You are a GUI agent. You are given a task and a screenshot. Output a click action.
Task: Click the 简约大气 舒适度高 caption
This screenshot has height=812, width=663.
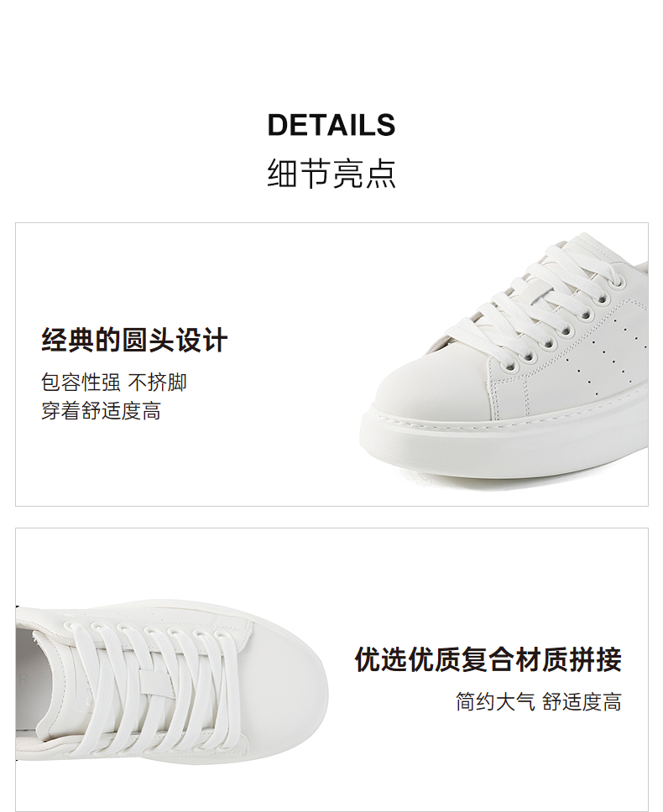coord(539,702)
